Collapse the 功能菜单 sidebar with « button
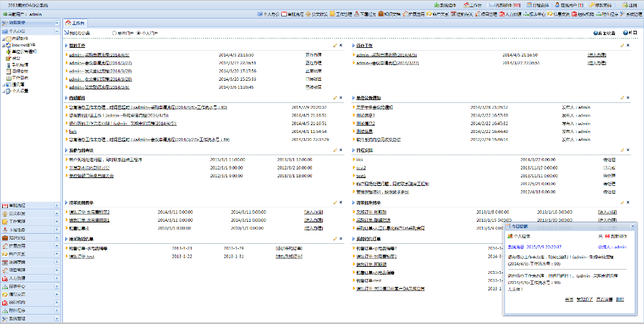 click(57, 23)
